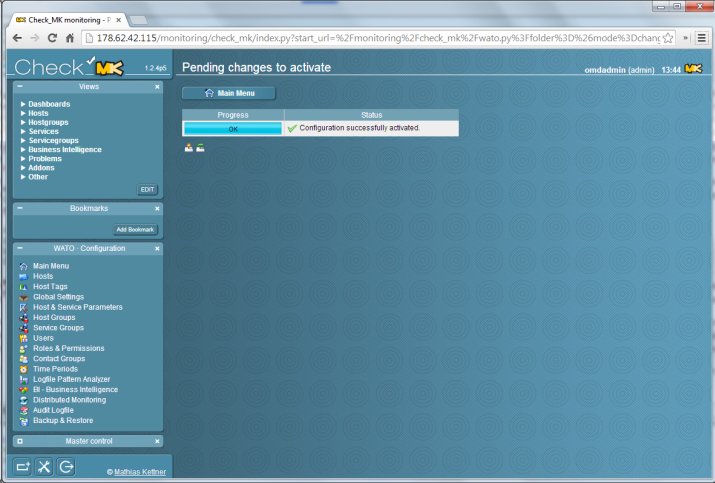Click the EDIT button in Views
Image resolution: width=715 pixels, height=483 pixels.
click(x=147, y=189)
